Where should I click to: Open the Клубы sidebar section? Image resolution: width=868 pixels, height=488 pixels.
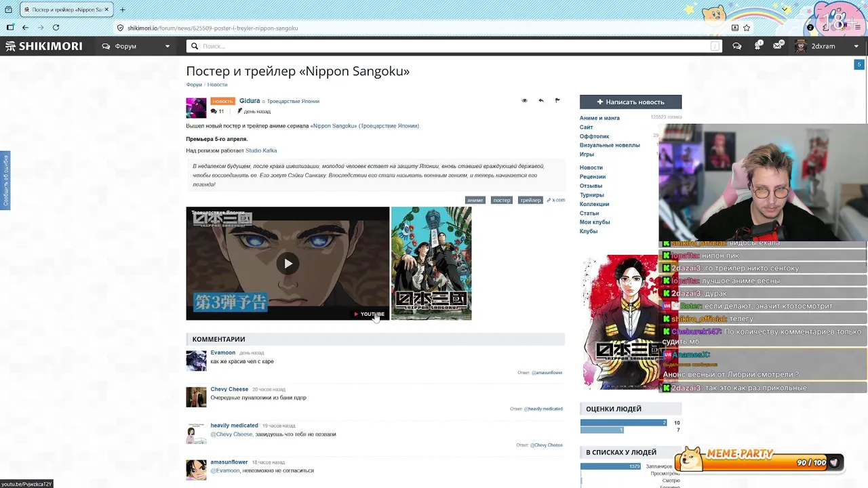[x=589, y=232]
